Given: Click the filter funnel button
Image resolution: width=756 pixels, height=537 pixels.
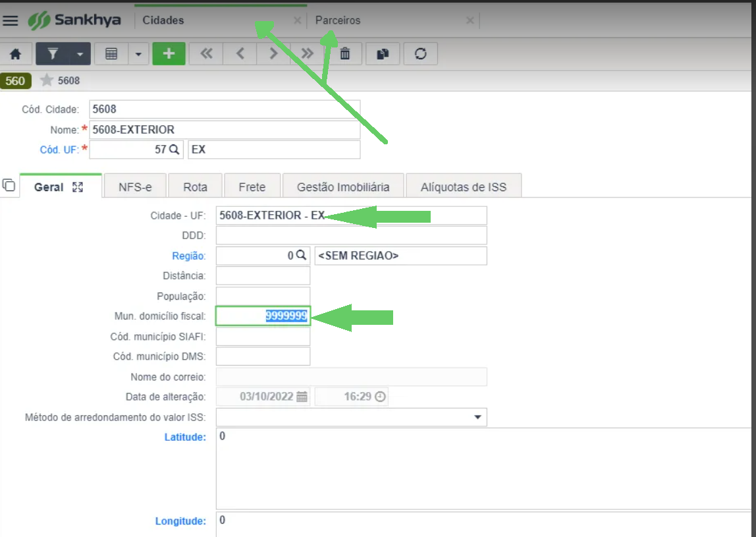Looking at the screenshot, I should [53, 54].
